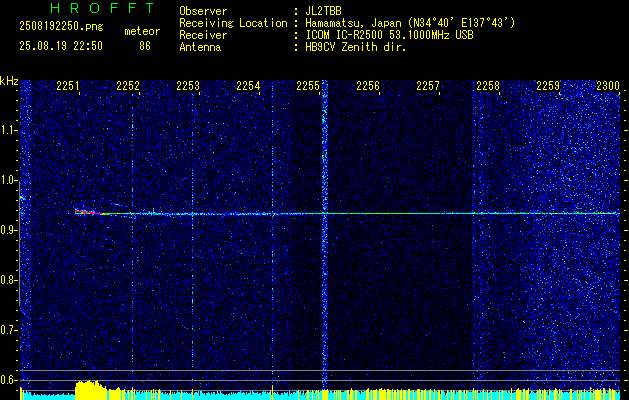Click the 2258 time marker
629x400 pixels.
[488, 85]
